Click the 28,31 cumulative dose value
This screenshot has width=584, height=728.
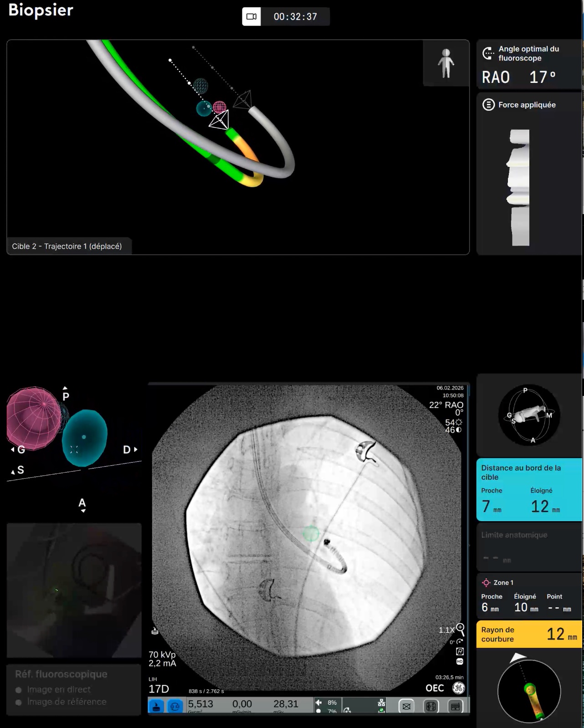point(286,704)
